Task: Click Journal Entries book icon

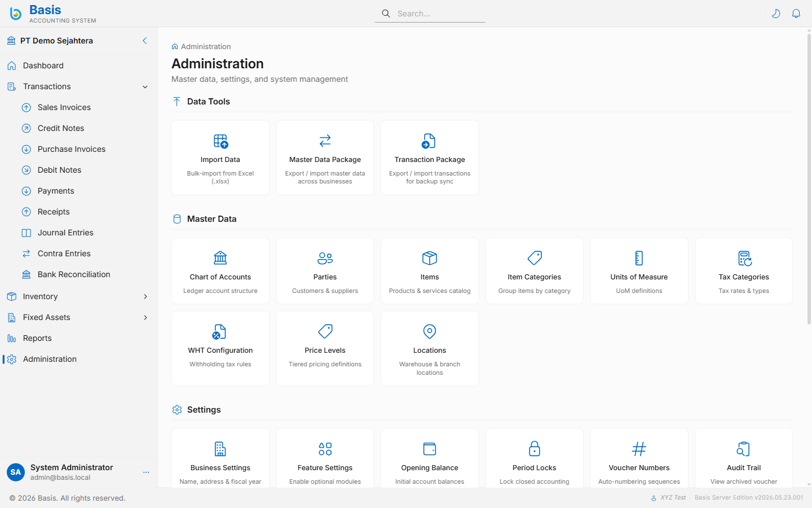Action: click(27, 233)
